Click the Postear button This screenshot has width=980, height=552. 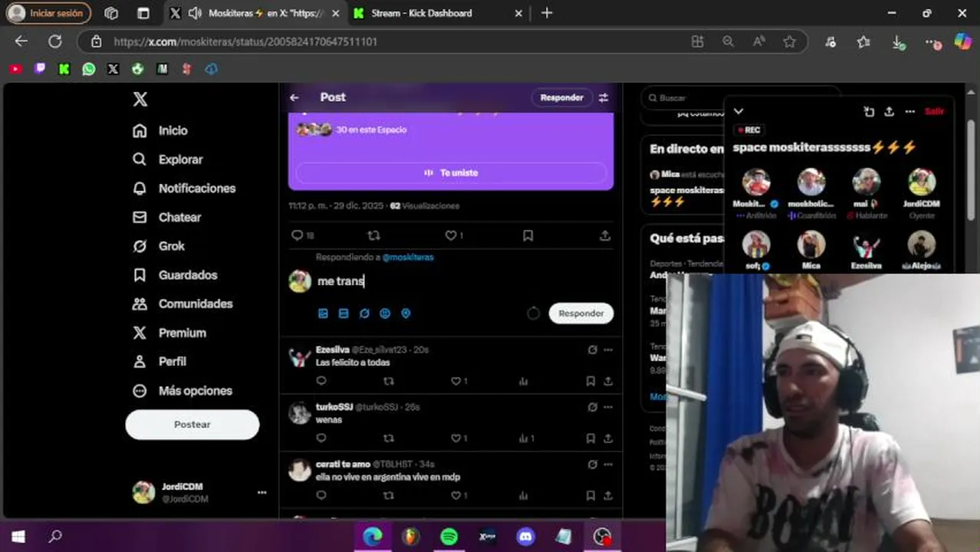click(x=192, y=424)
